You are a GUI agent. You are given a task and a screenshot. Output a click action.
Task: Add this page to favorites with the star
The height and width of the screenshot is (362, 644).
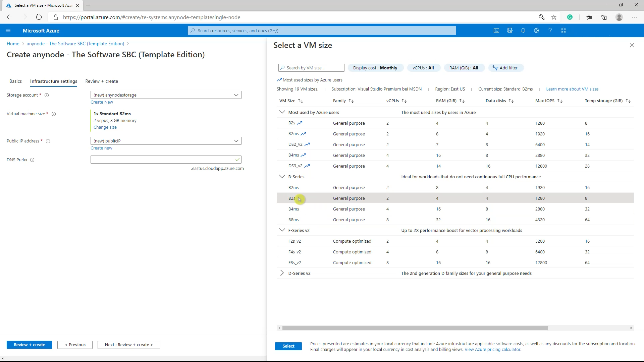click(x=554, y=17)
